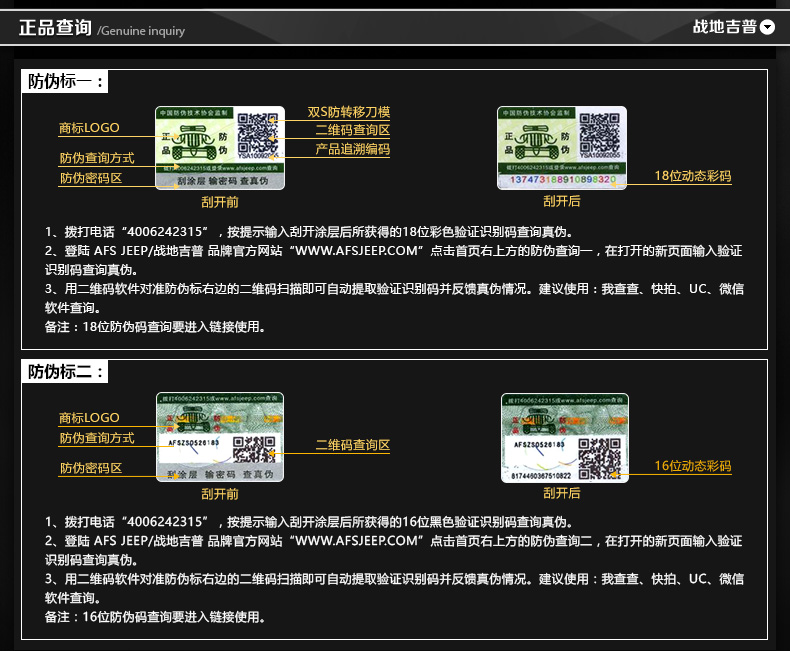790x651 pixels.
Task: Click step 2 mentioning 防伪查询二
Action: 393,550
